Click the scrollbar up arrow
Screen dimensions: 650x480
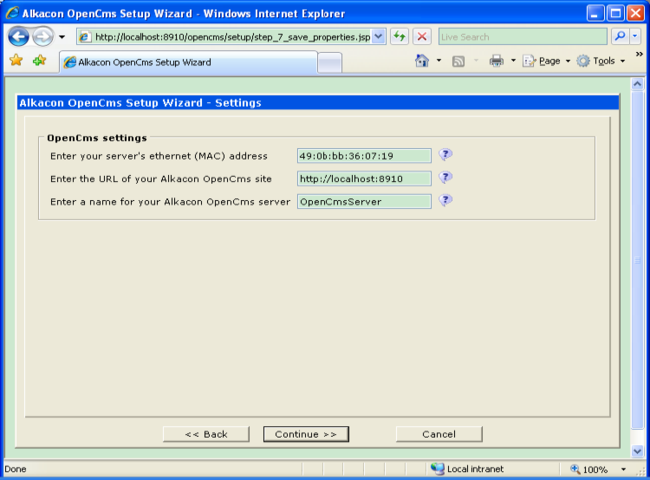[637, 84]
